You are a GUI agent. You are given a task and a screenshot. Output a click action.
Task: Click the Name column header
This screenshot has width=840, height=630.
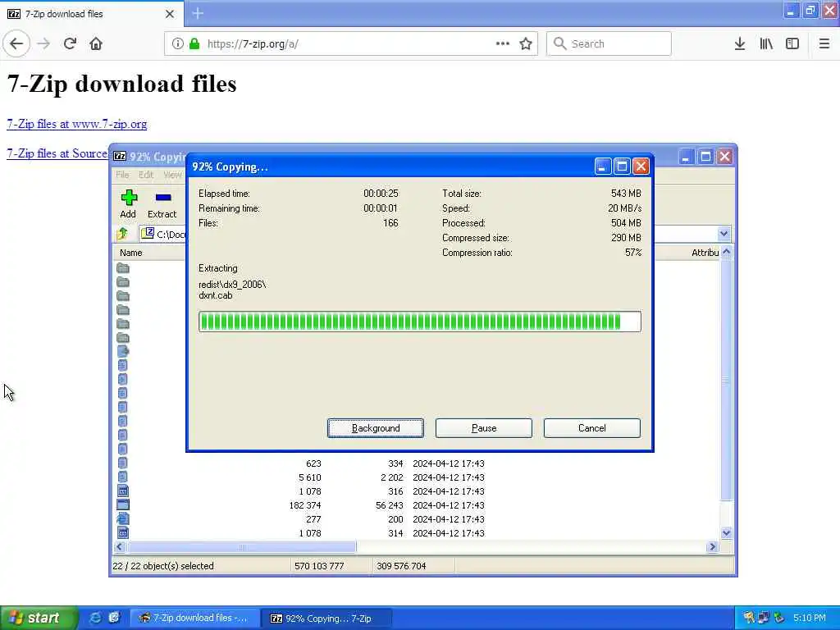[x=130, y=253]
